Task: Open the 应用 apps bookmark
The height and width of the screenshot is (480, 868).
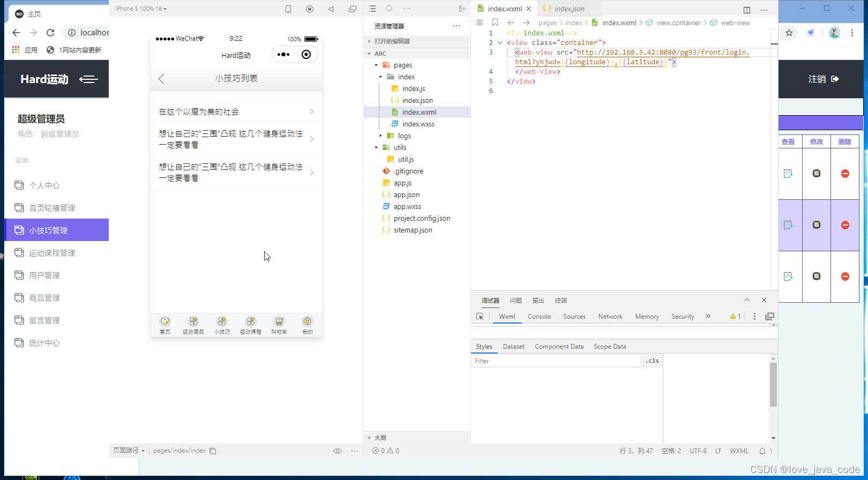Action: pos(25,50)
